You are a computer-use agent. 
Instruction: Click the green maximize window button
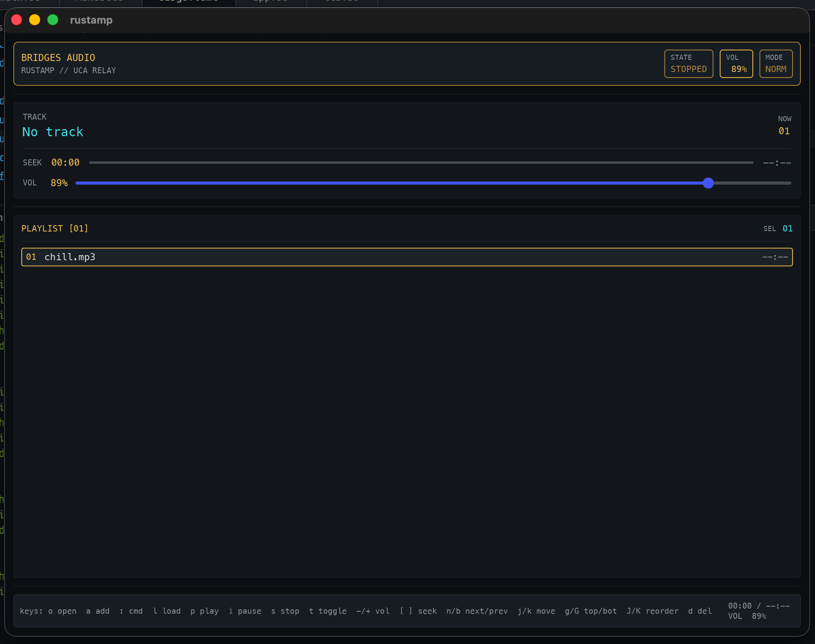click(x=53, y=20)
